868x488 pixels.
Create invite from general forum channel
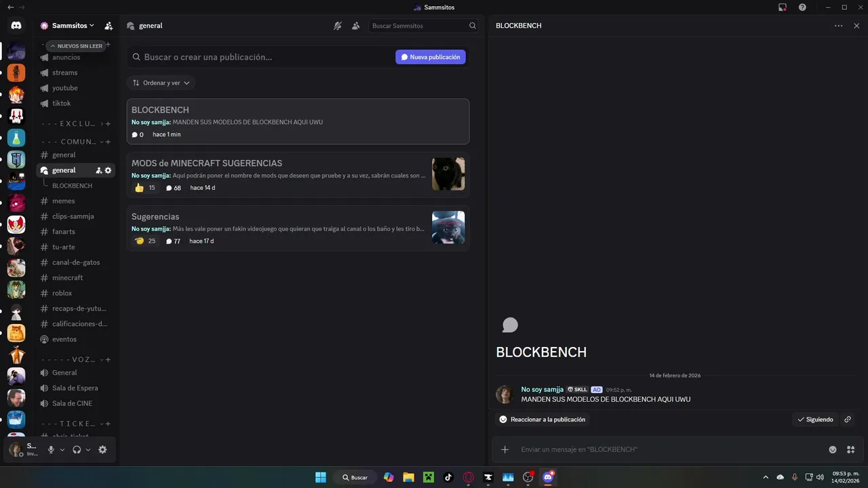click(x=98, y=170)
